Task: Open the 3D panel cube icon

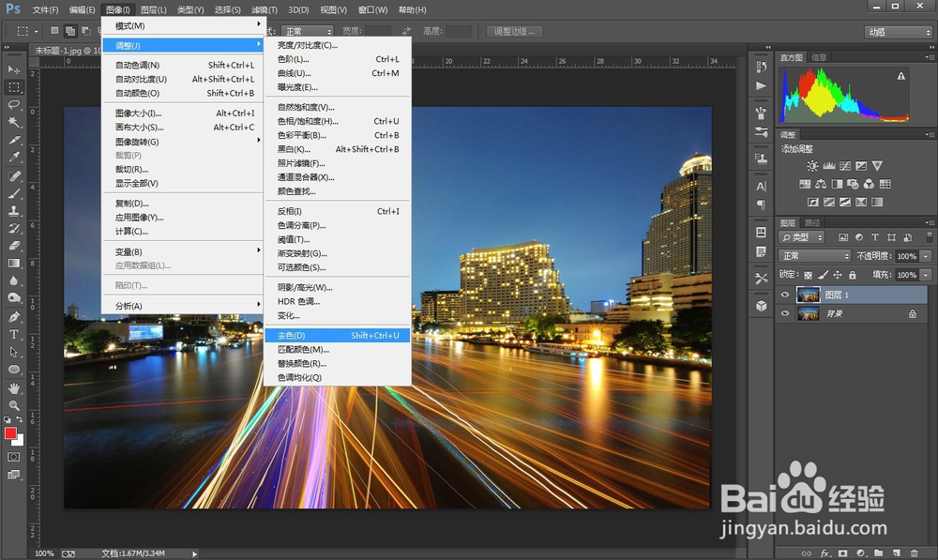Action: click(761, 306)
